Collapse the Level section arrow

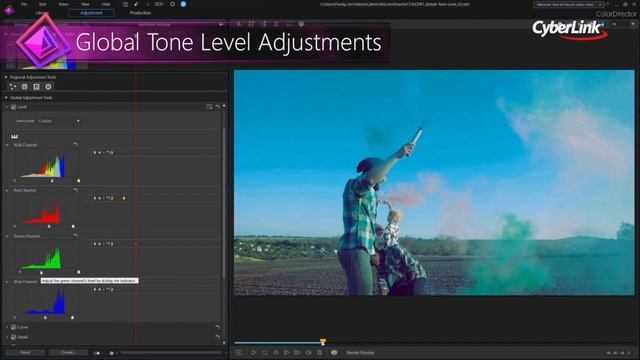[7, 107]
